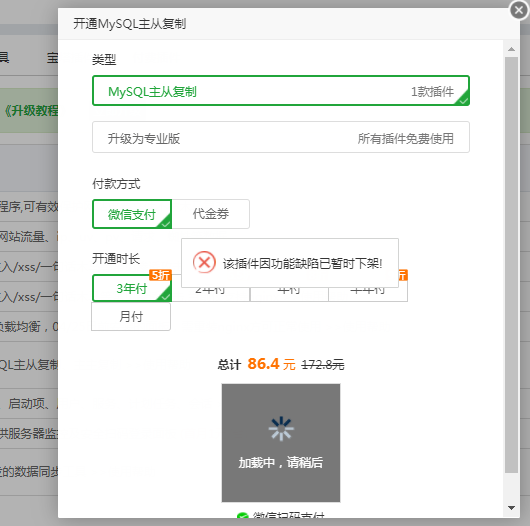Screen dimensions: 530x526
Task: Click the error message 该插件因功能缺陷已暂时下架!
Action: [x=302, y=264]
